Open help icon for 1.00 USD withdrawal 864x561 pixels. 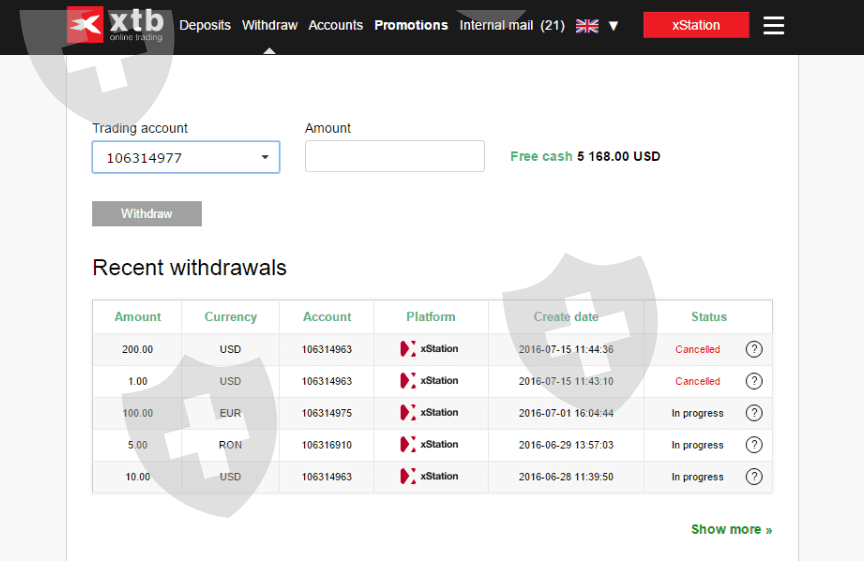point(754,381)
